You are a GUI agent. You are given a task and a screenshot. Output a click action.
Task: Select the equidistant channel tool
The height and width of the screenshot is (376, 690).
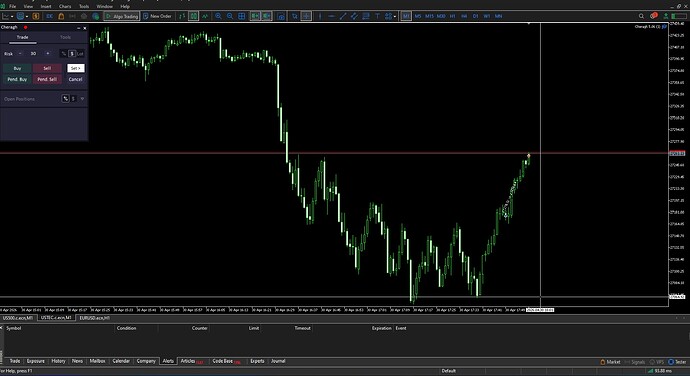tap(354, 16)
